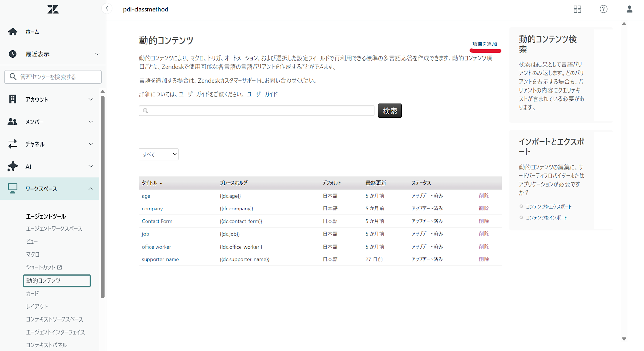
Task: Open コンテキストパネル in the sidebar
Action: (46, 345)
